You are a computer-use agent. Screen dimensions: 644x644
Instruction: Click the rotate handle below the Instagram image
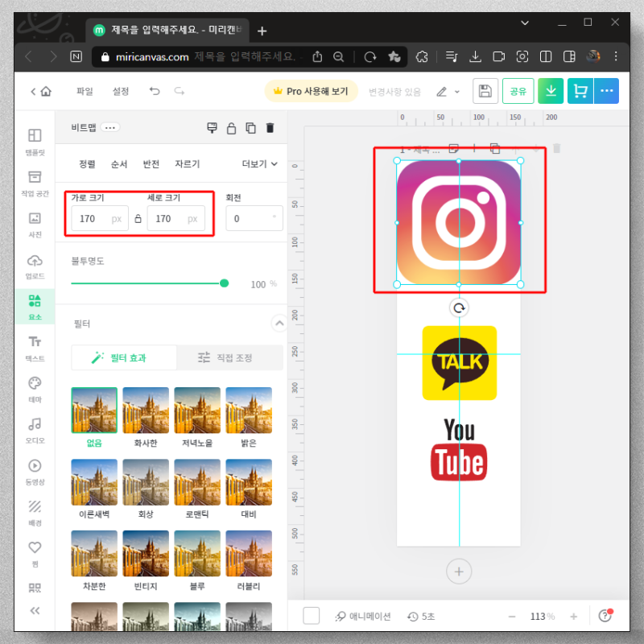coord(459,308)
